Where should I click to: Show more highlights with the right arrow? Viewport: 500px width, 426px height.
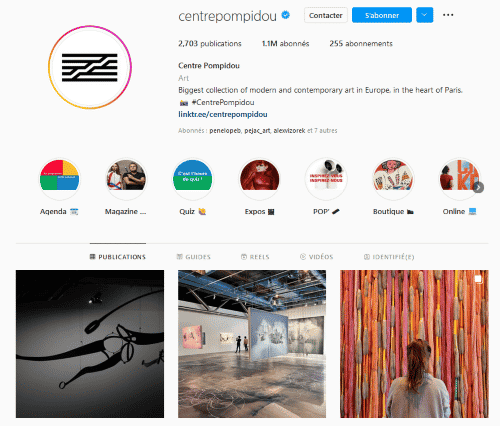[478, 187]
